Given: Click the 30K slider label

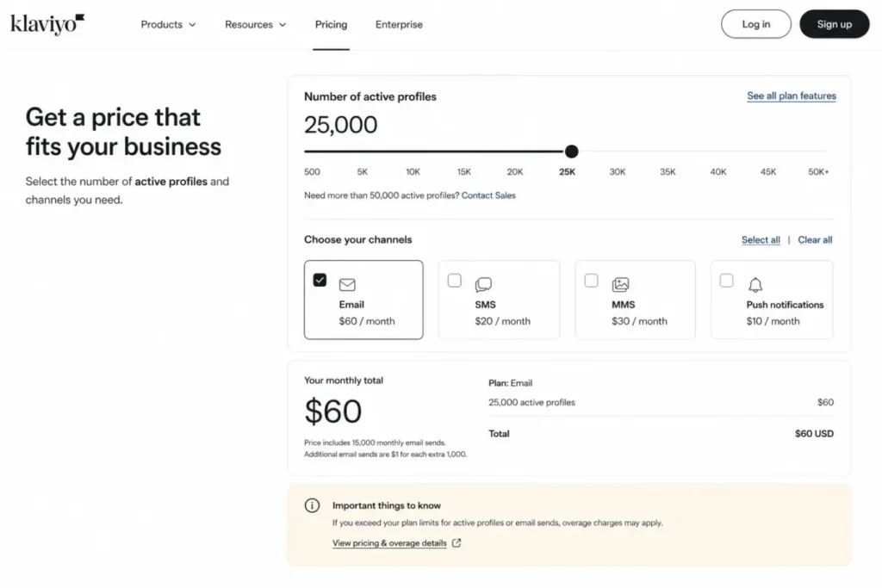Looking at the screenshot, I should pos(617,171).
